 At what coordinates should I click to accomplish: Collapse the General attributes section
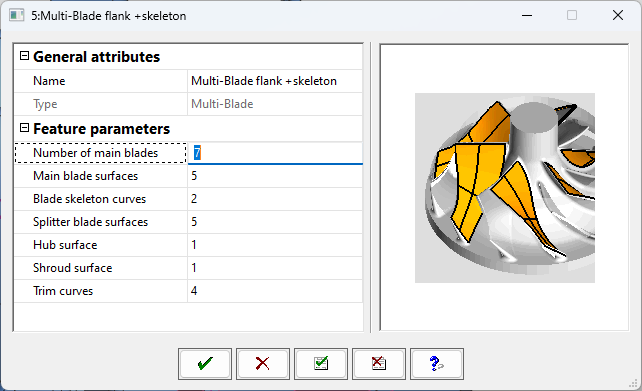click(x=25, y=56)
